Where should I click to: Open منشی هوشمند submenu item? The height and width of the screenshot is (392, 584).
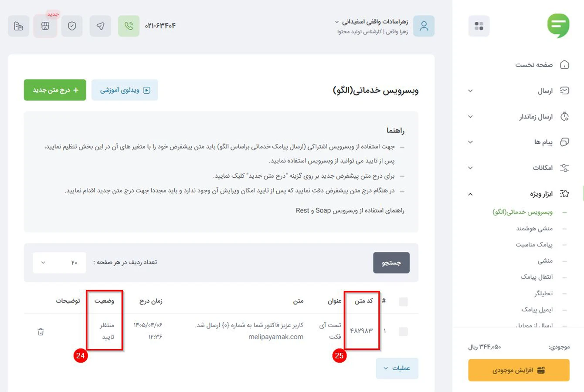(x=534, y=228)
